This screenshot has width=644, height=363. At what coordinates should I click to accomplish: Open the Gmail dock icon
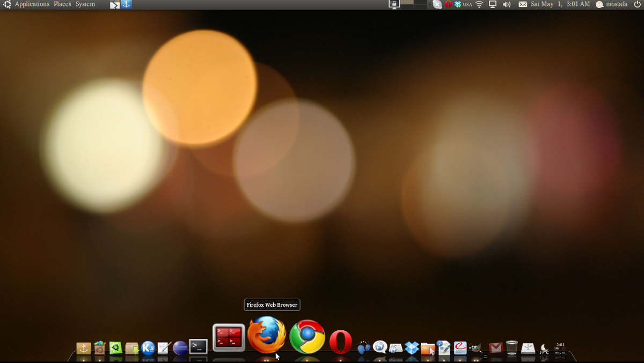coord(496,348)
